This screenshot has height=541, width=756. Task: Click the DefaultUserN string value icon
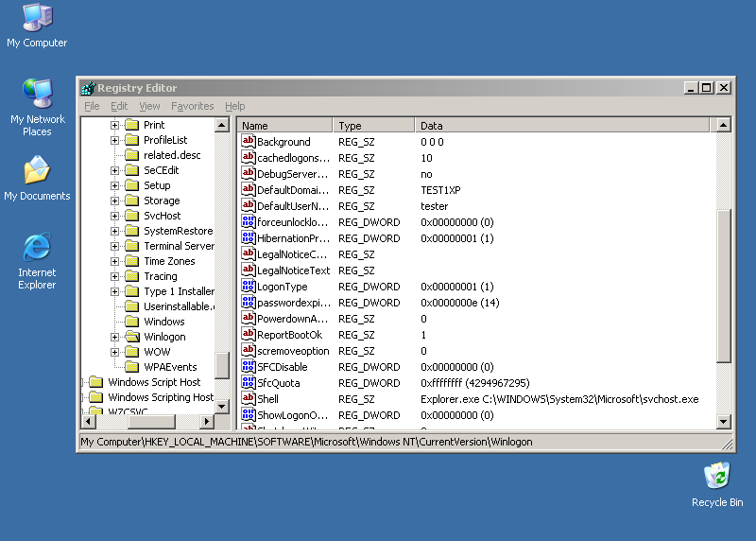(x=249, y=205)
